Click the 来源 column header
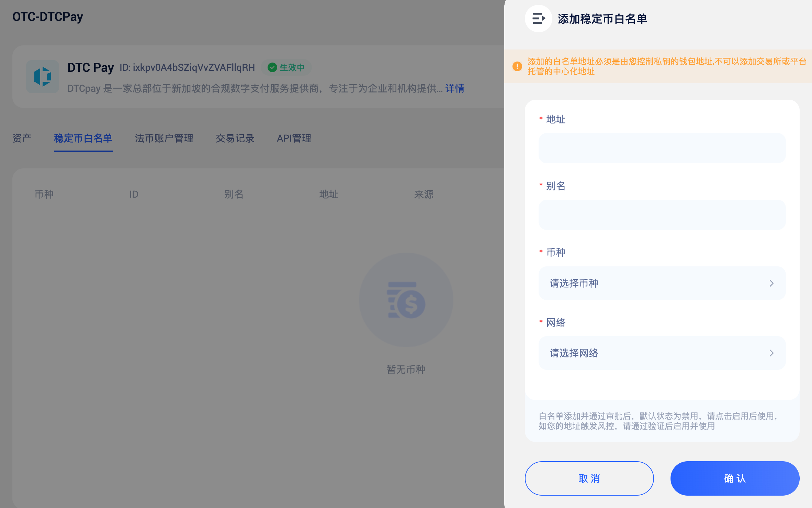Screen dimensions: 812x508 [424, 194]
